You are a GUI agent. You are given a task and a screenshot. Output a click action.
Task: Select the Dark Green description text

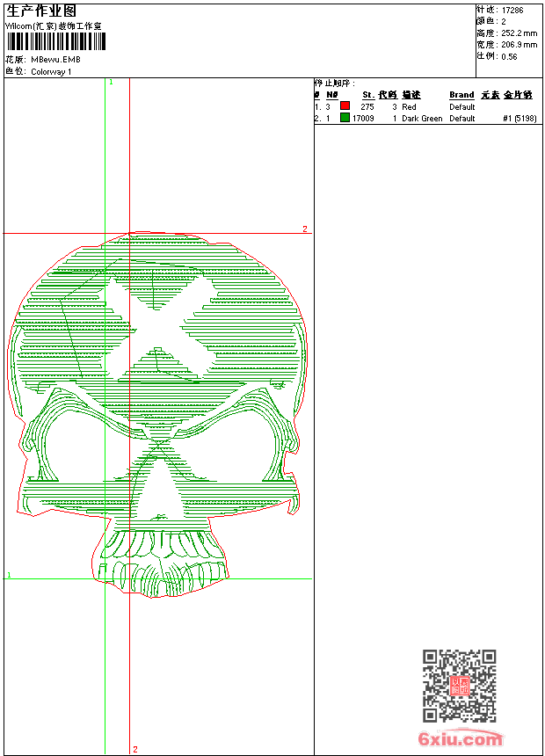[422, 118]
